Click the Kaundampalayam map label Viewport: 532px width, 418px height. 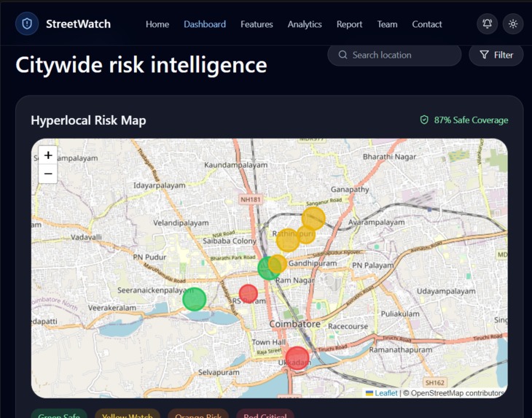236,165
